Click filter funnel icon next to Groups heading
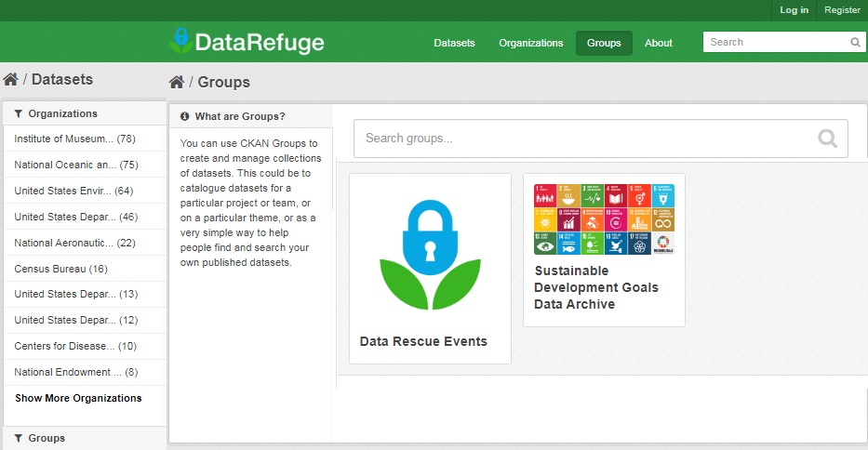This screenshot has height=450, width=868. 19,438
